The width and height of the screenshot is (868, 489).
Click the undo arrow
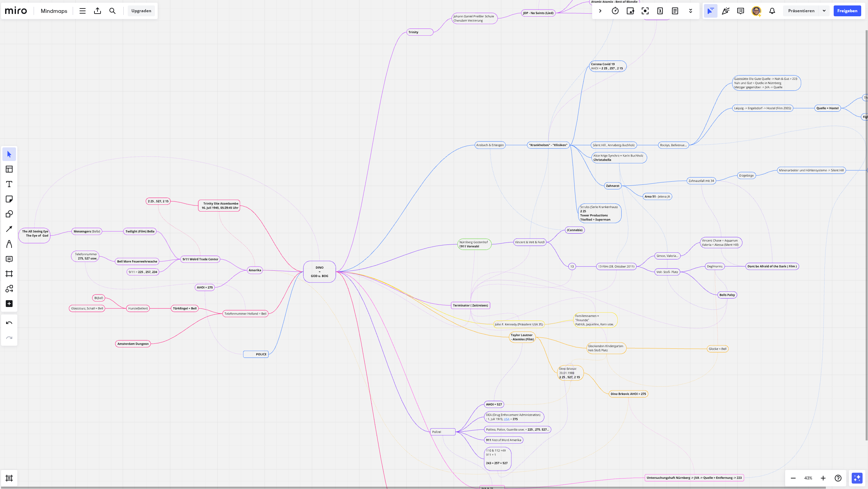coord(9,323)
